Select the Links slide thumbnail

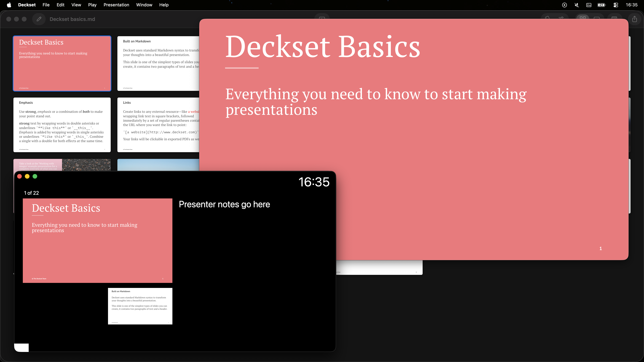(x=158, y=125)
